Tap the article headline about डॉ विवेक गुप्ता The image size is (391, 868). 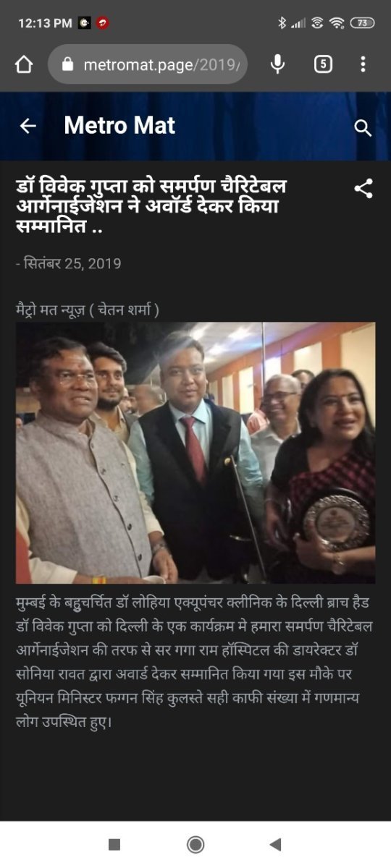tap(151, 206)
